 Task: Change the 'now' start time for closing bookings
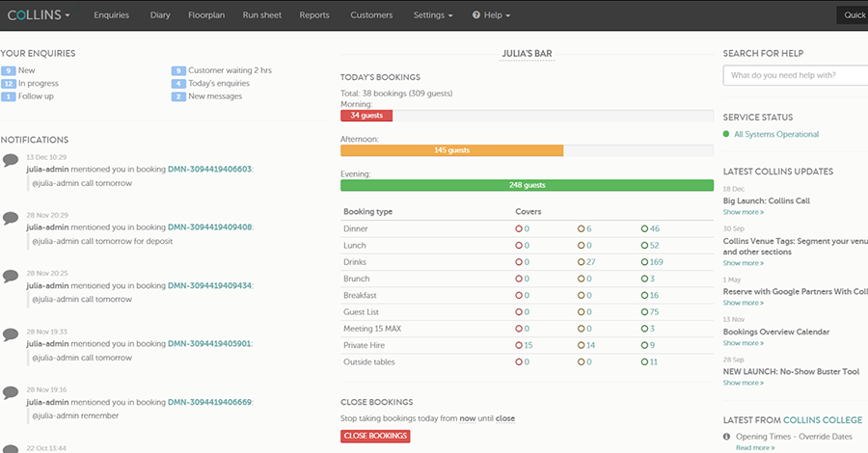coord(467,418)
